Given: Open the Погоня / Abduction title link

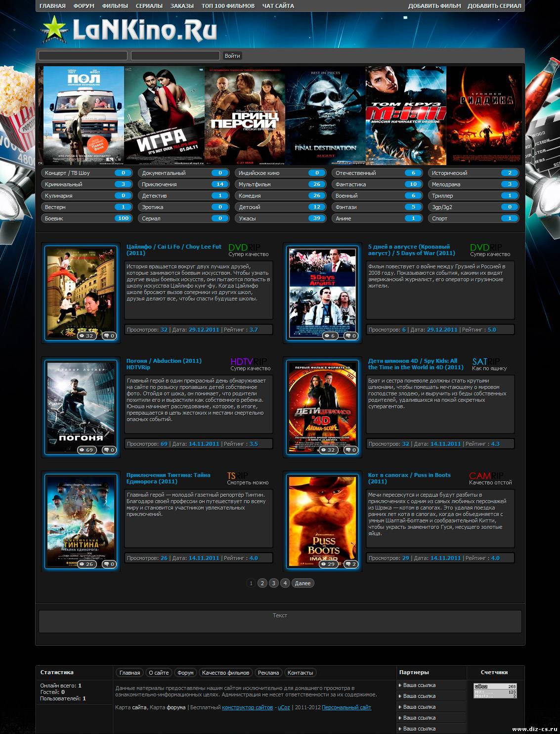Looking at the screenshot, I should click(164, 364).
